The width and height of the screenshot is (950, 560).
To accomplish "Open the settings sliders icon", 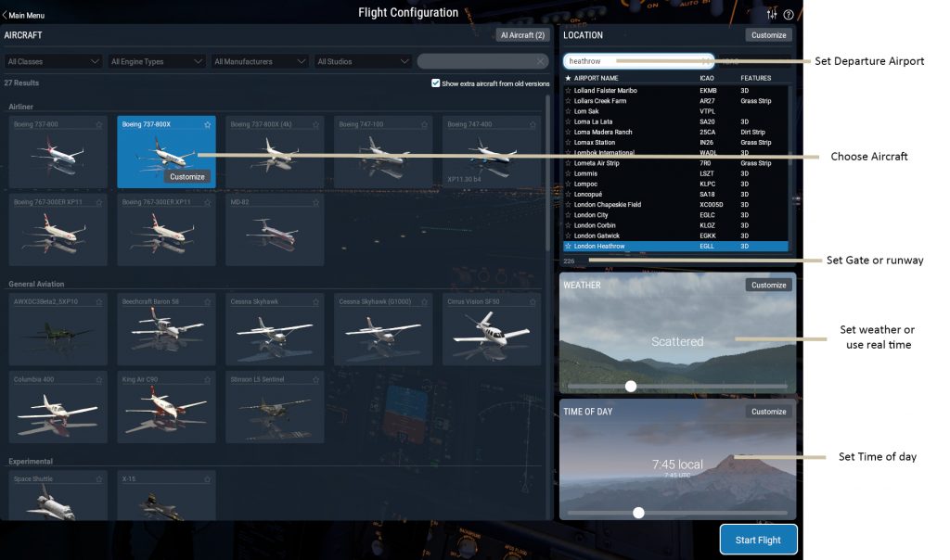I will 771,15.
